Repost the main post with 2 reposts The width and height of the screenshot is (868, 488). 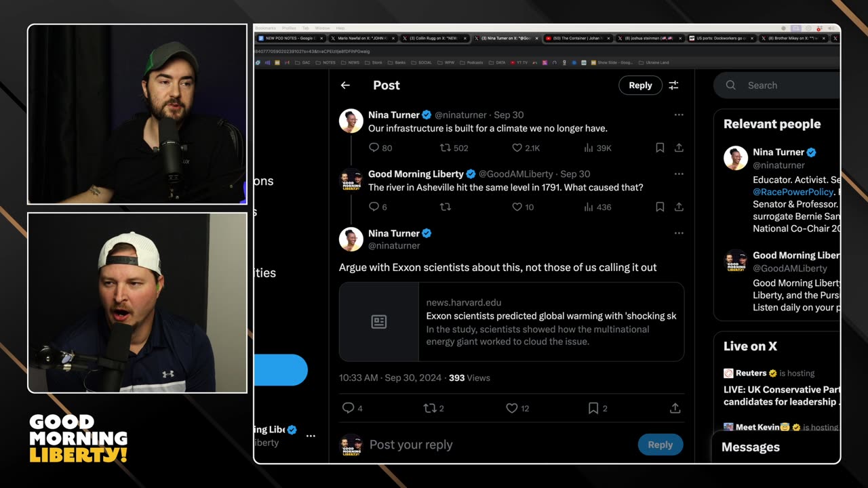tap(433, 408)
